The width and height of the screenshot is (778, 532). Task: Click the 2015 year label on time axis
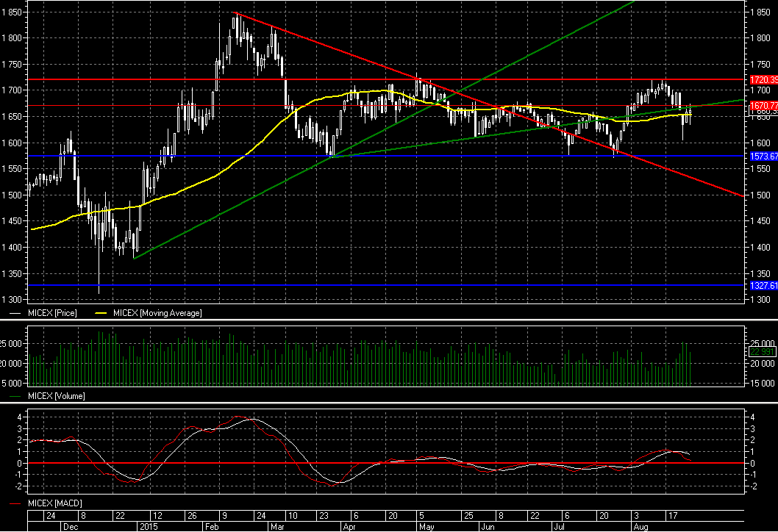(x=149, y=527)
